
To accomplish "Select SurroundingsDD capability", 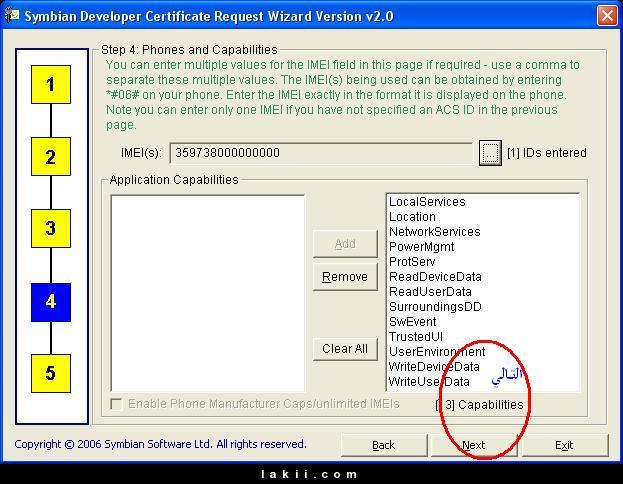I will coord(435,307).
